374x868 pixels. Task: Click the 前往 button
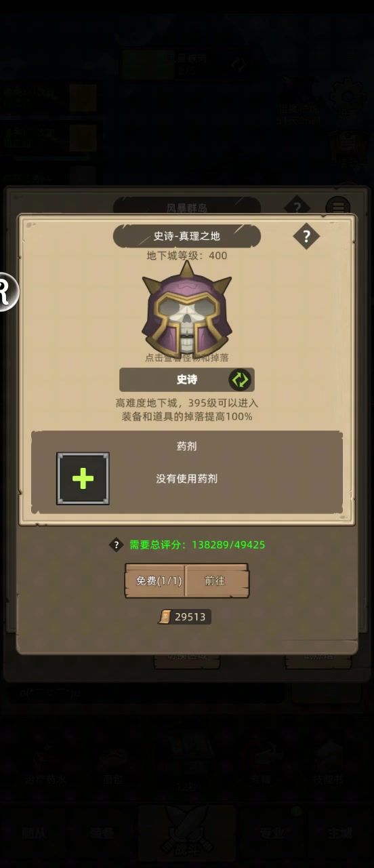tap(217, 581)
